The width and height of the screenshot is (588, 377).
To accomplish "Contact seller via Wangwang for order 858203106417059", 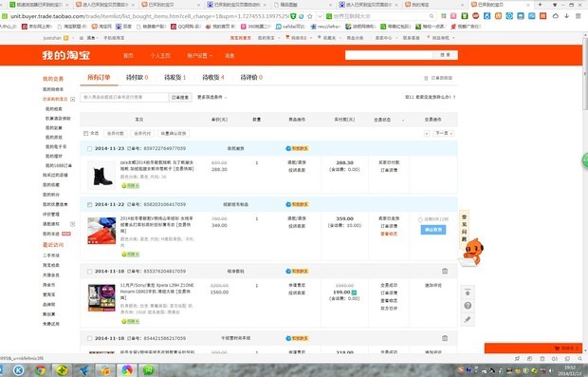I will [x=297, y=204].
